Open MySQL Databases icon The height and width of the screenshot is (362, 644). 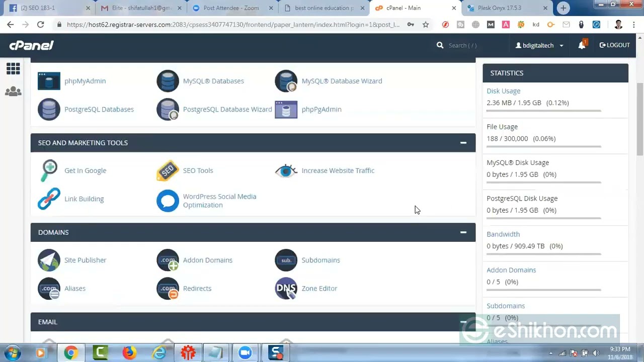168,81
